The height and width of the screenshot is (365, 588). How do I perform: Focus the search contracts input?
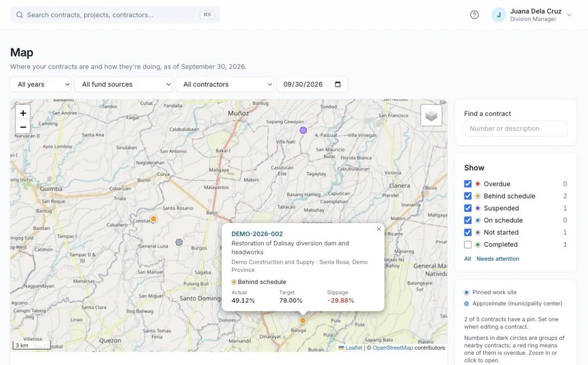click(x=115, y=15)
